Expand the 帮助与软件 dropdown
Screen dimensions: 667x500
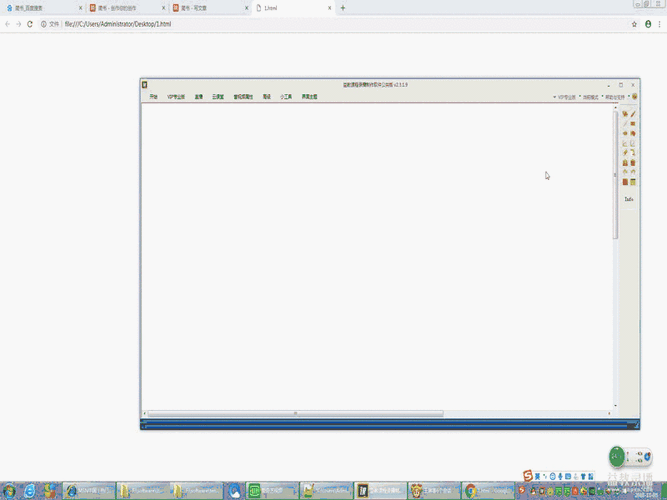(618, 97)
